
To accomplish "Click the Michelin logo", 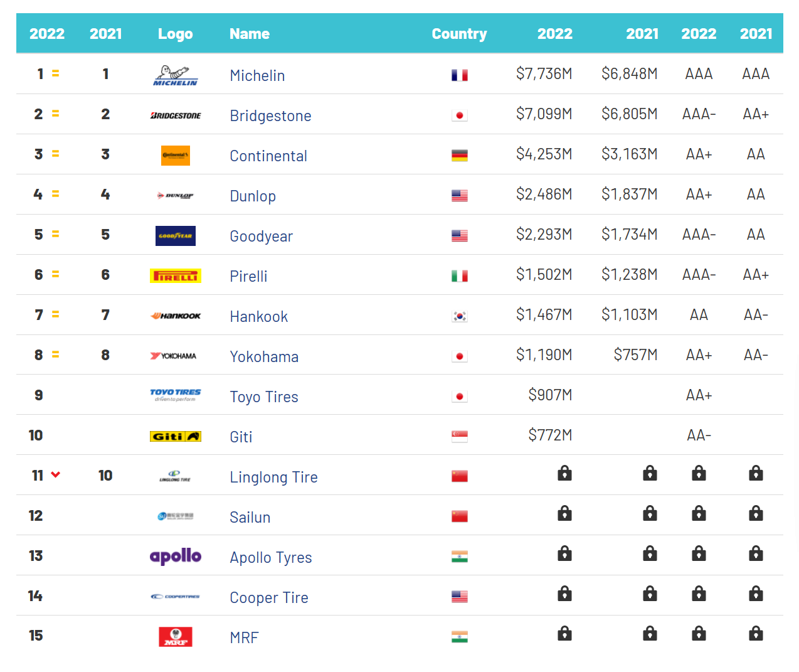I will click(x=175, y=75).
